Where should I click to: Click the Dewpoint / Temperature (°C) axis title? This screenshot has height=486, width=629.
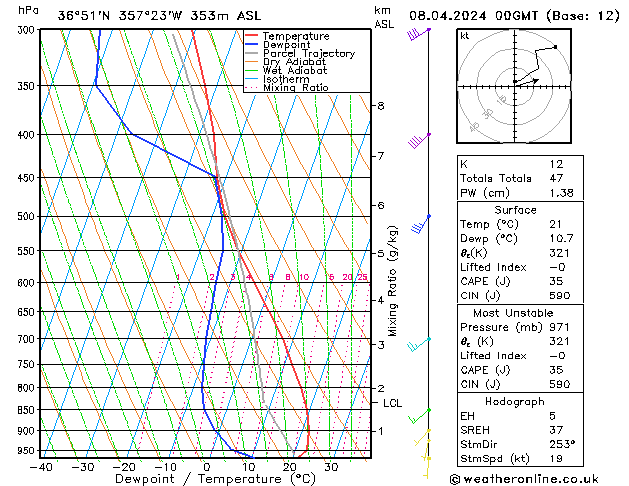(x=215, y=479)
